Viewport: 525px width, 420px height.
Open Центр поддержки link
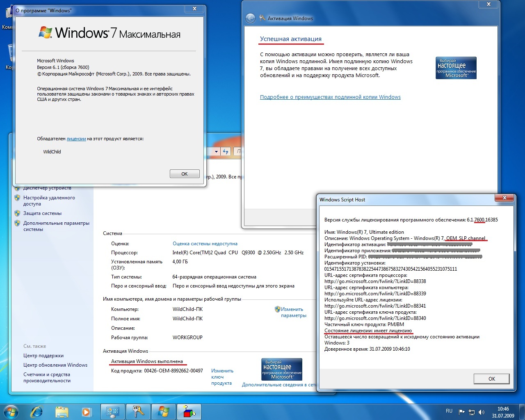click(x=43, y=356)
